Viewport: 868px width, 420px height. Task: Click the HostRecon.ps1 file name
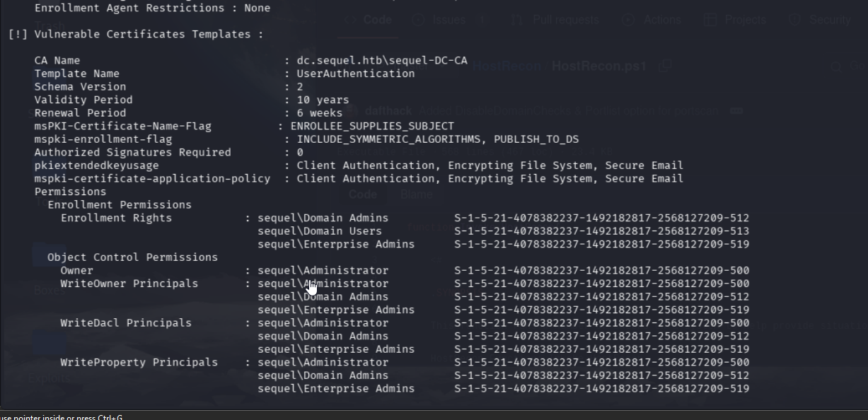coord(598,66)
